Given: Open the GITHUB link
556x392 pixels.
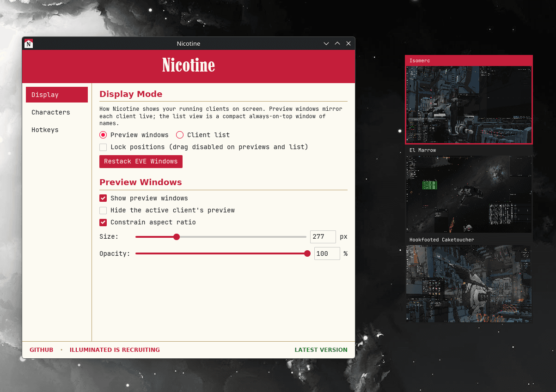Looking at the screenshot, I should pyautogui.click(x=42, y=350).
